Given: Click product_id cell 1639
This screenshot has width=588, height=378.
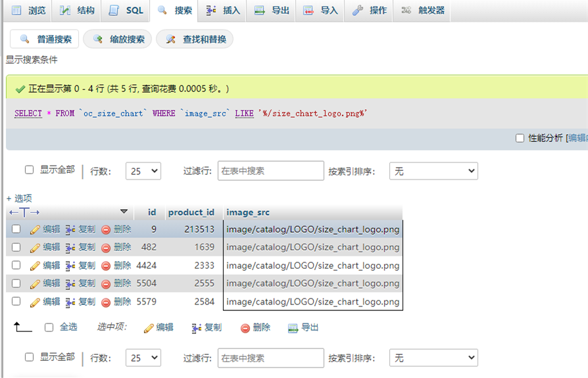Looking at the screenshot, I should pos(193,247).
